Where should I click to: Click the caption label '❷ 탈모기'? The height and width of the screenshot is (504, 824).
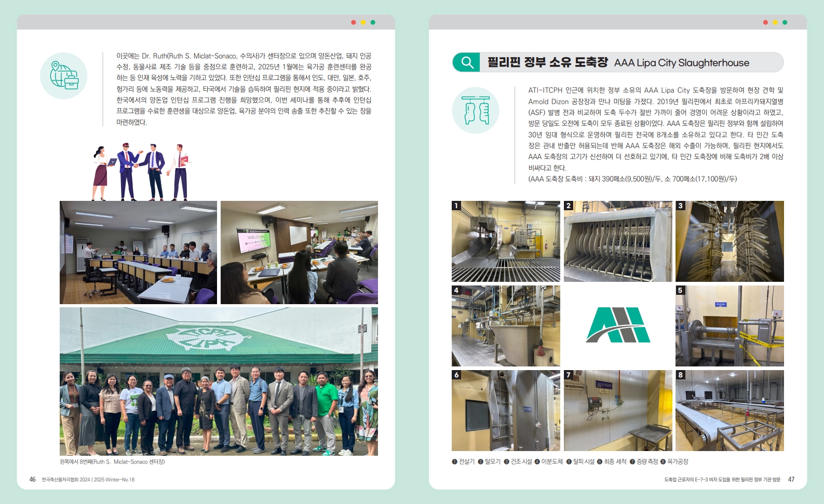click(489, 461)
